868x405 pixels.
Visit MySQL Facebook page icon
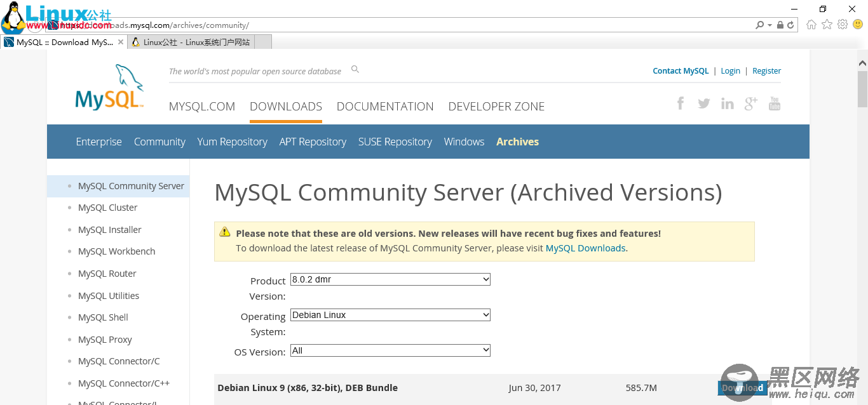coord(681,103)
